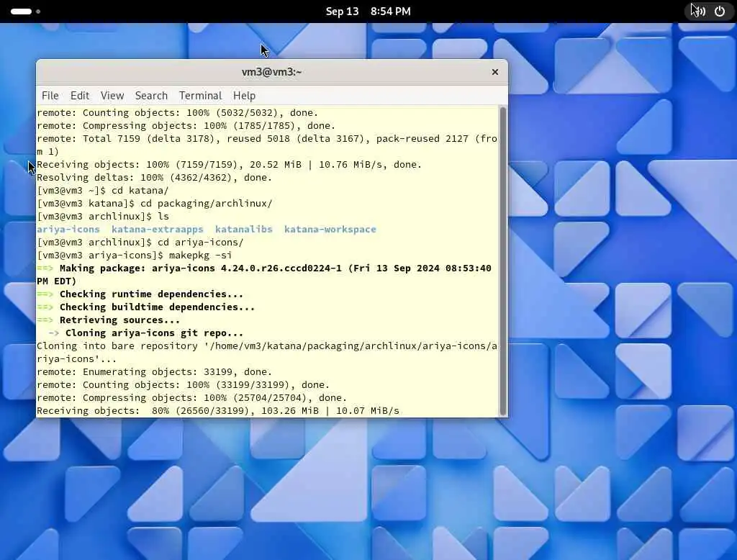The height and width of the screenshot is (560, 737).
Task: Click the 'katana-workspace' directory name
Action: [x=330, y=230]
